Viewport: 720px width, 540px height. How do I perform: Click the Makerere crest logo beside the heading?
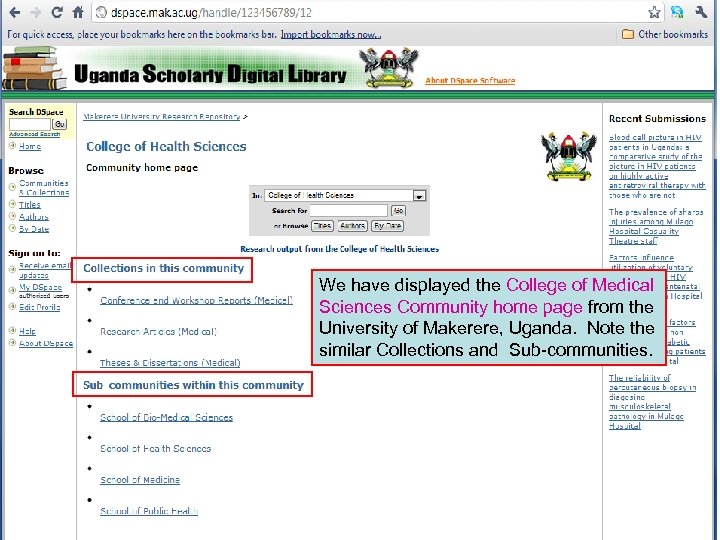click(568, 155)
